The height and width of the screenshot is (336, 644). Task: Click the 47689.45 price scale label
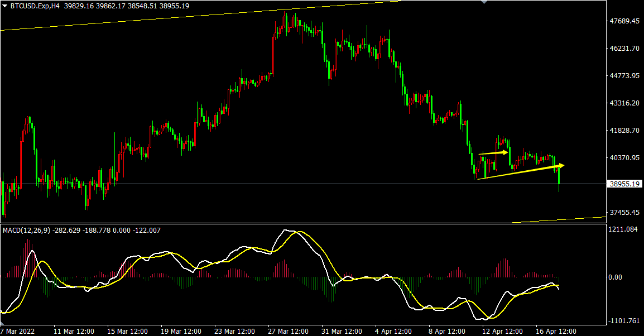click(x=625, y=21)
